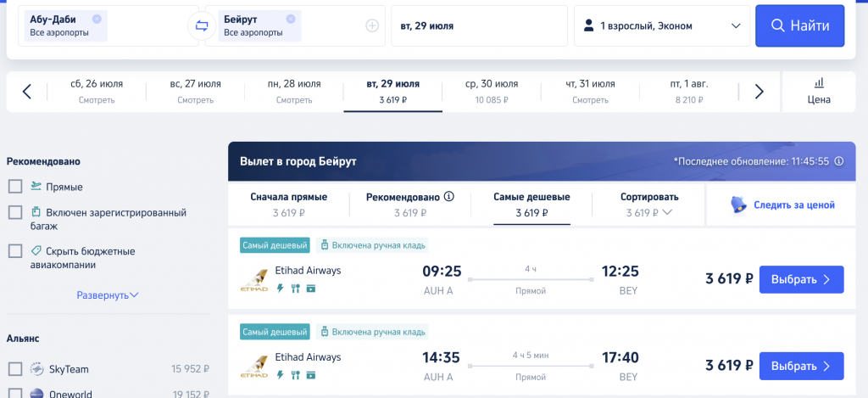The image size is (868, 398).
Task: Enable the Прямые flights checkbox
Action: coord(15,186)
